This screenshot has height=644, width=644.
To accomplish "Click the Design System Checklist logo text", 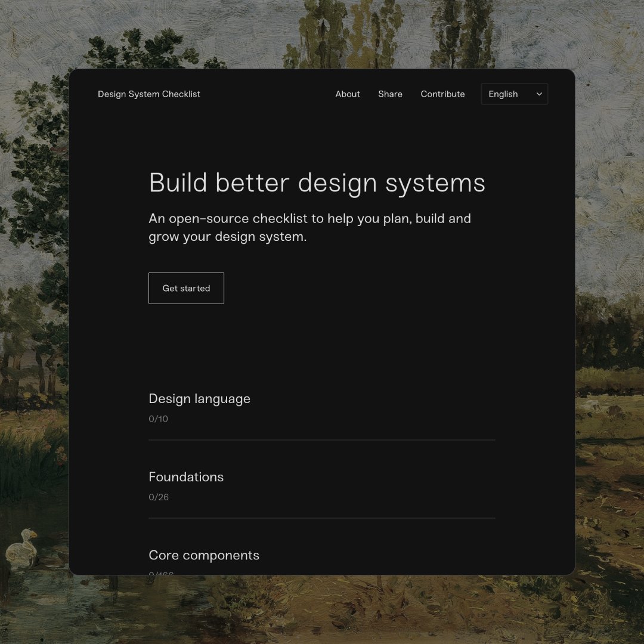I will (148, 94).
